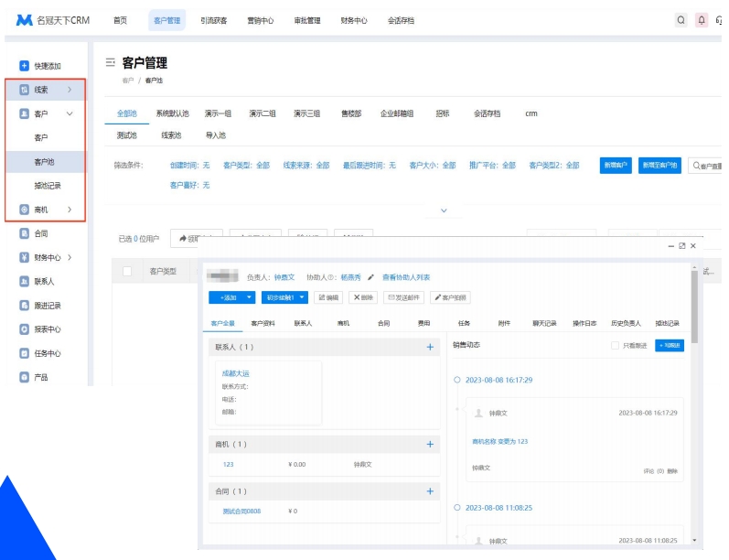Click the 编辑 button in customer detail
Screen dimensions: 729x560
coord(328,297)
